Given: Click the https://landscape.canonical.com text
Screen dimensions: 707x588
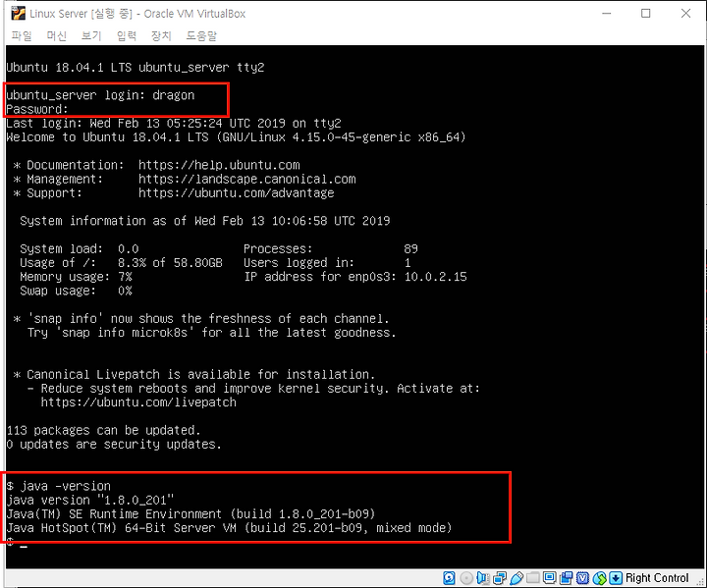Looking at the screenshot, I should 247,179.
